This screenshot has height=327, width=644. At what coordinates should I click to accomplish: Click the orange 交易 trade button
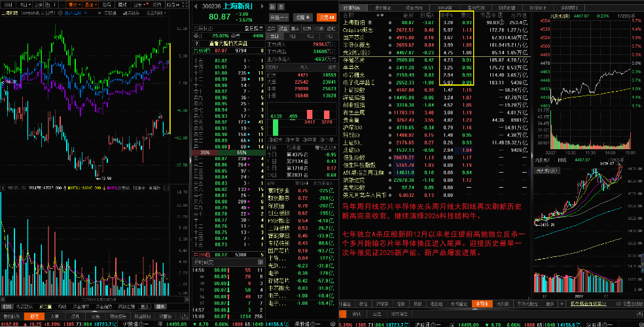327,17
